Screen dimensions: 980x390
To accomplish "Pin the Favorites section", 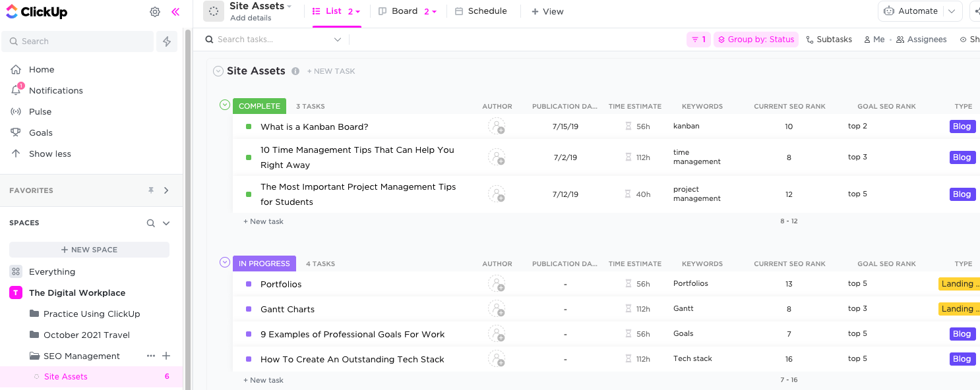I will pos(151,190).
